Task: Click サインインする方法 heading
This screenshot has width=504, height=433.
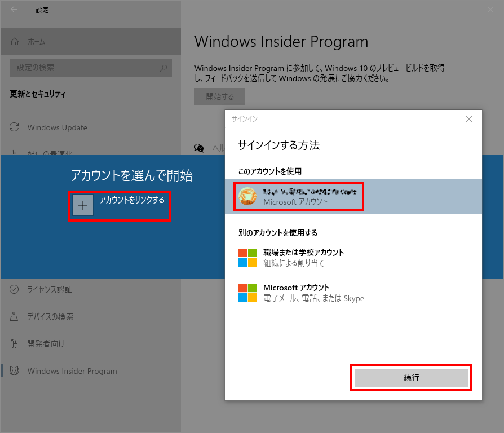Action: pyautogui.click(x=278, y=145)
